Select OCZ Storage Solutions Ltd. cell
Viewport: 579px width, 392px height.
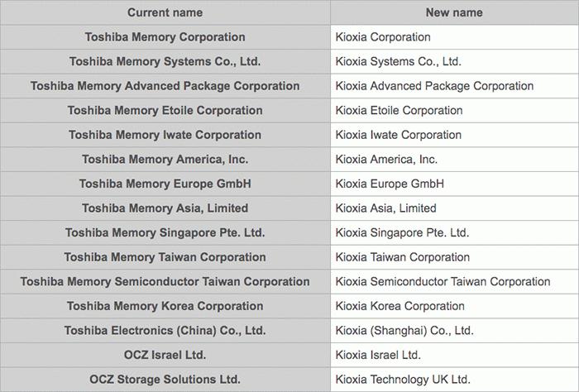pyautogui.click(x=165, y=380)
